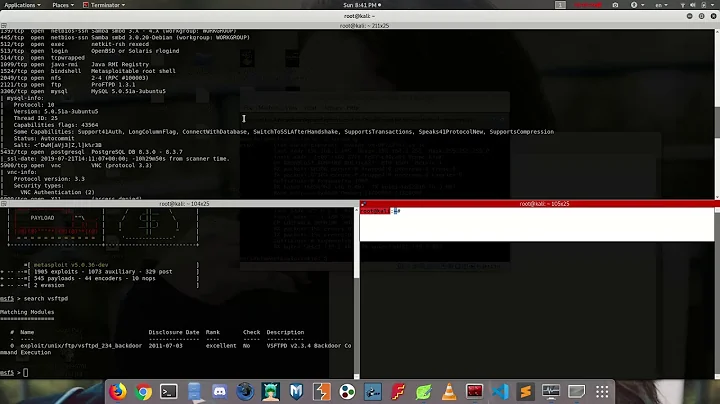Screen dimensions: 720x404
Task: Launch VLC media player cone icon
Action: coord(449,392)
